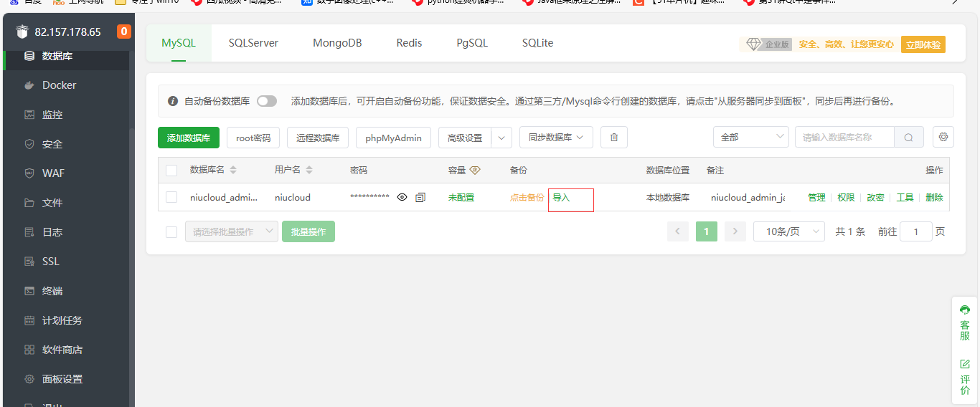Switch to the SQLServer tab
The width and height of the screenshot is (980, 407).
pos(253,43)
